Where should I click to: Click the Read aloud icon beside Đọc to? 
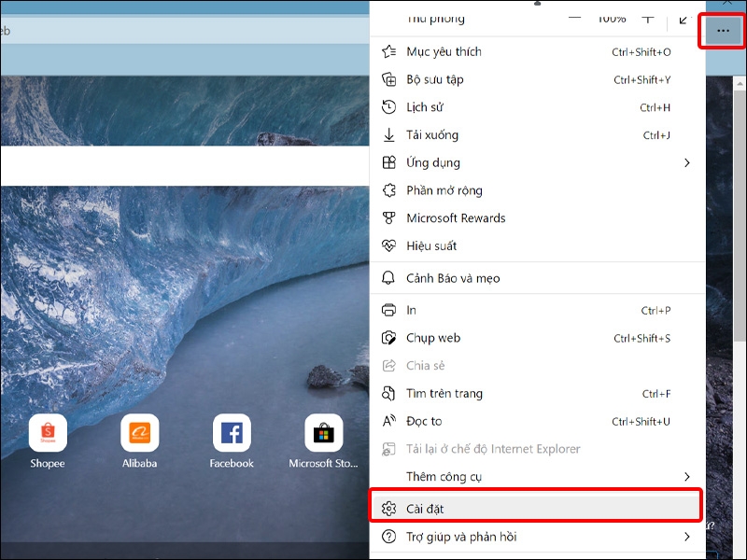tap(388, 421)
